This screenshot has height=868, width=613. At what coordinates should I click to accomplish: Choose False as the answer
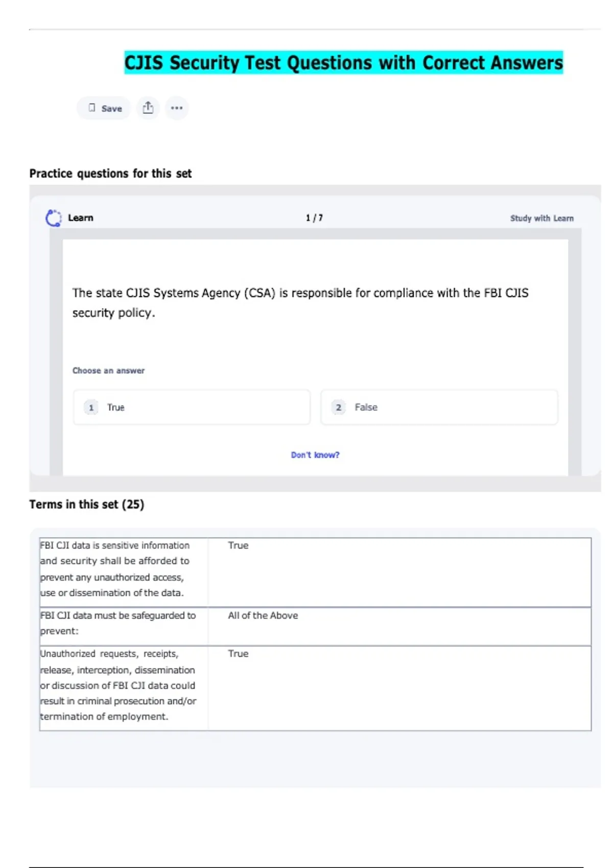(x=439, y=407)
